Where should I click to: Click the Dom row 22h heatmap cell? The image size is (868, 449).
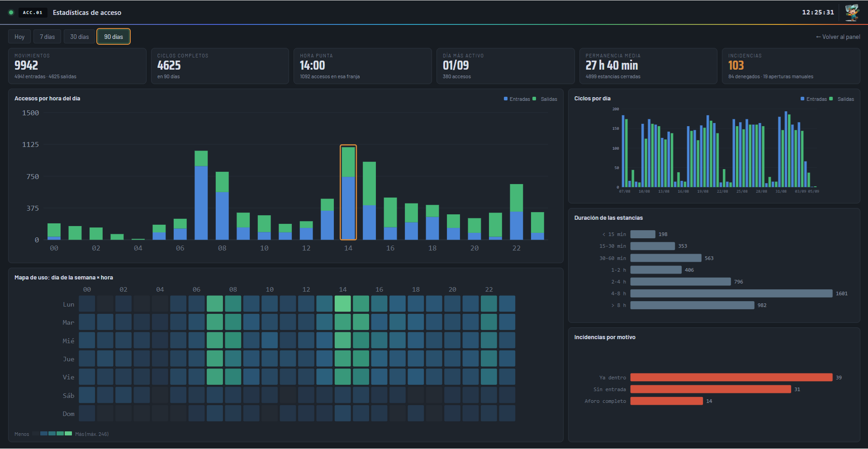click(489, 413)
